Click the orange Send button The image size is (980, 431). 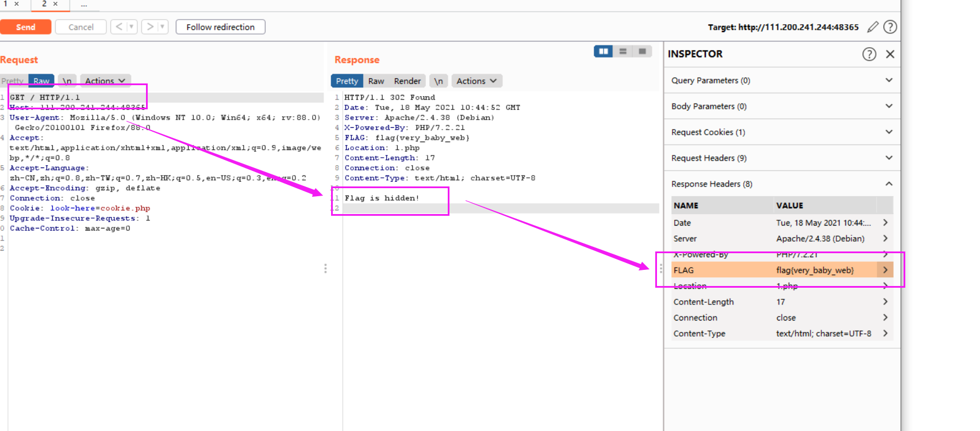coord(25,27)
